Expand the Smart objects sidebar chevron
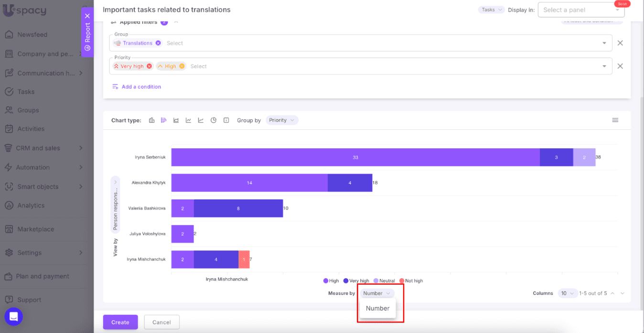This screenshot has height=333, width=644. (81, 187)
